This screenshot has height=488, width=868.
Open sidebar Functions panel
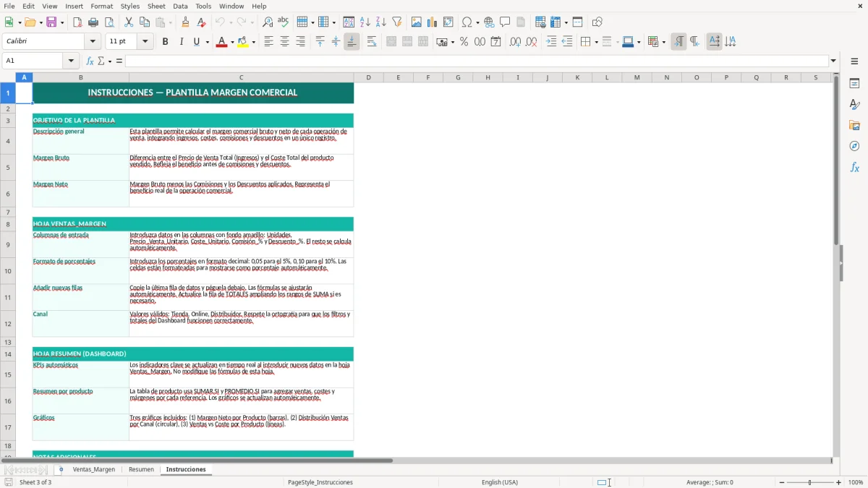click(x=854, y=167)
